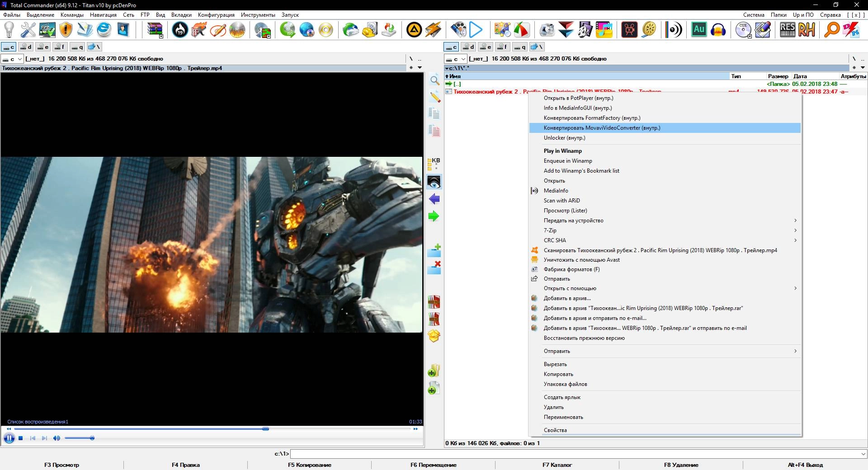Mute the player volume speaker icon
Screen dimensions: 868x470
[x=57, y=438]
